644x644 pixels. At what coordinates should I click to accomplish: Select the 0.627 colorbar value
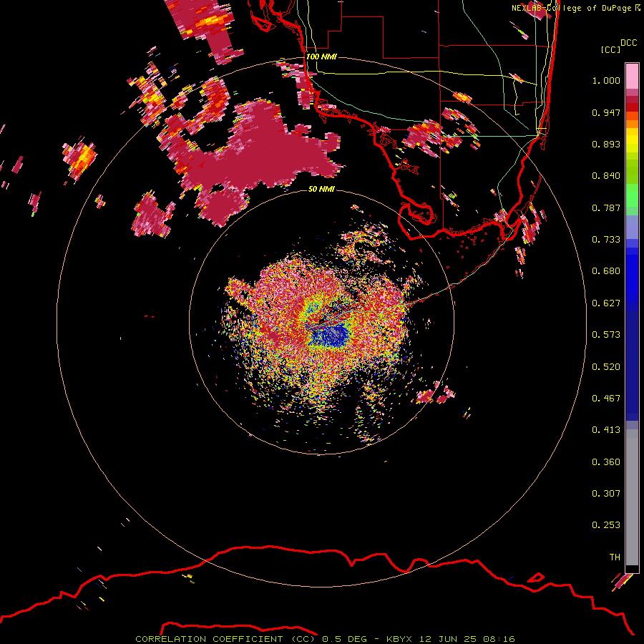coord(606,303)
